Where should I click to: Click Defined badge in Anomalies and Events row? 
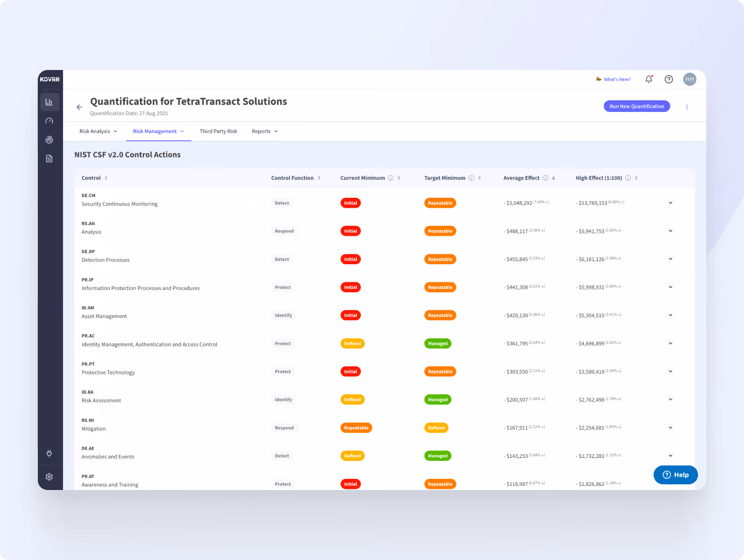(353, 456)
